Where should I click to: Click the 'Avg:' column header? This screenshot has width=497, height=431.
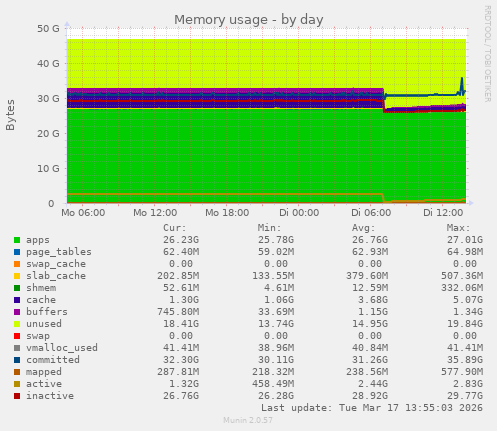364,228
